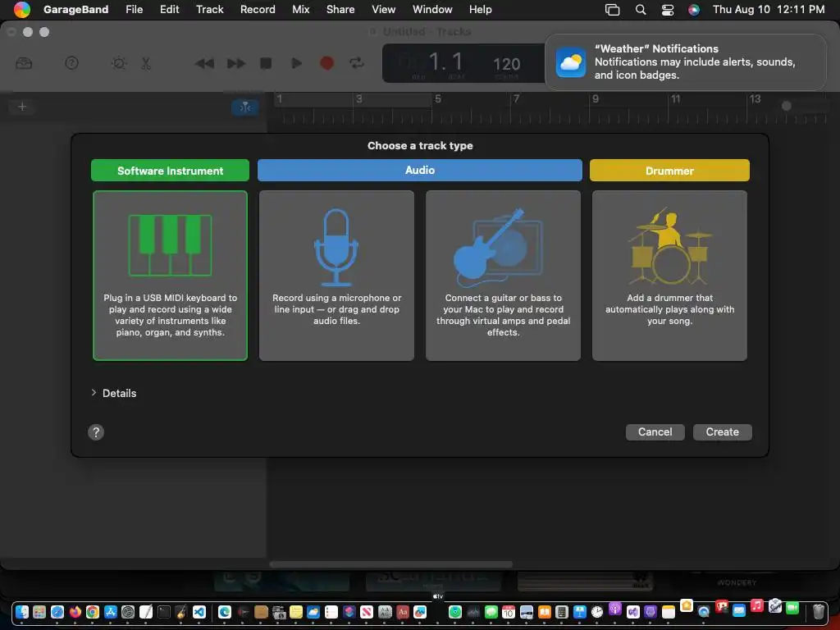Image resolution: width=840 pixels, height=630 pixels.
Task: Select the piano keyboard Software Instrument card
Action: (x=171, y=276)
